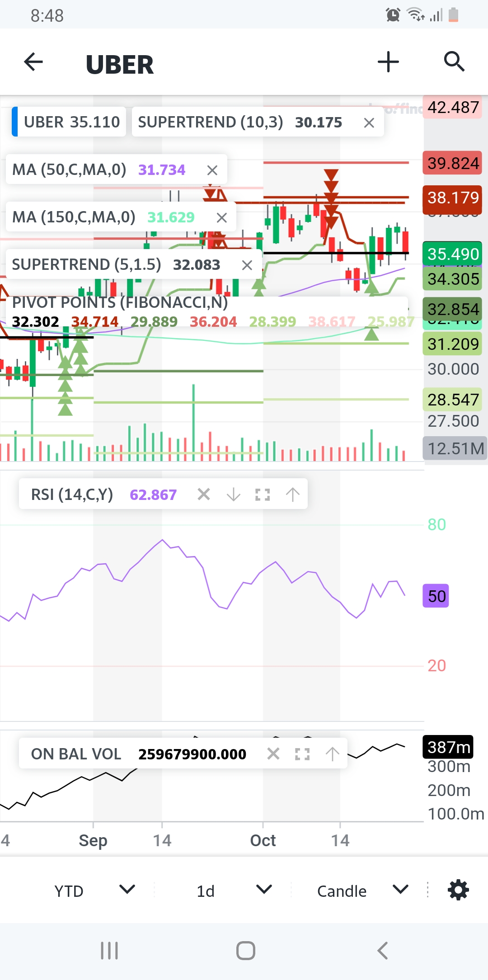This screenshot has height=980, width=488.
Task: Tap the 387m OBV value tag
Action: 448,747
